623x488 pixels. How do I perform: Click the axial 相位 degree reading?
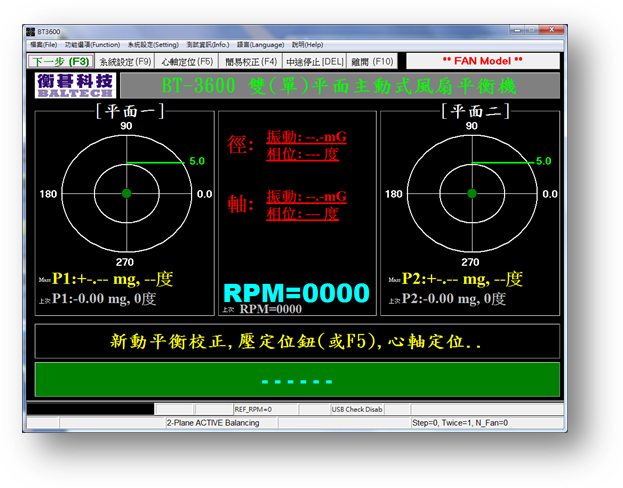[x=302, y=214]
